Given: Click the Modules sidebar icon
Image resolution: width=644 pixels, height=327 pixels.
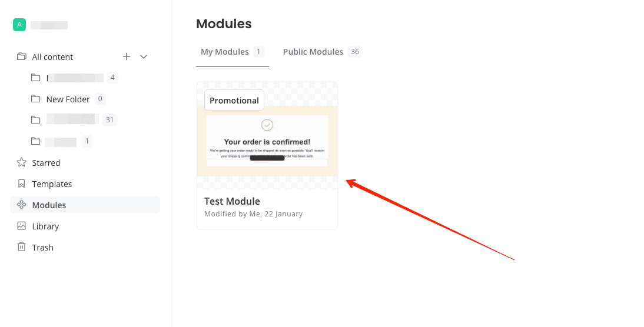Looking at the screenshot, I should point(21,204).
